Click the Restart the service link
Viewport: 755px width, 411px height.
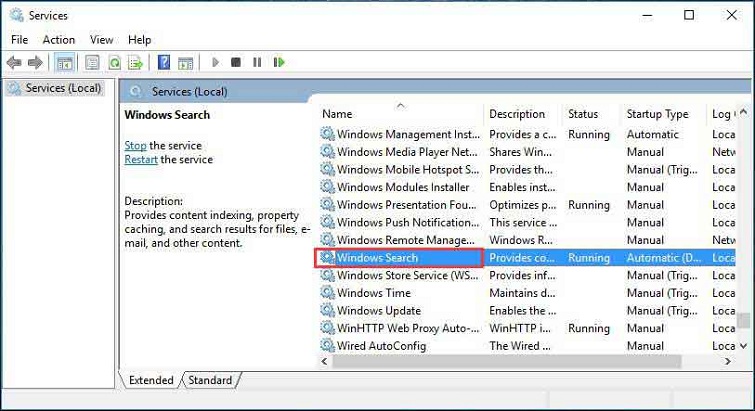[x=141, y=160]
